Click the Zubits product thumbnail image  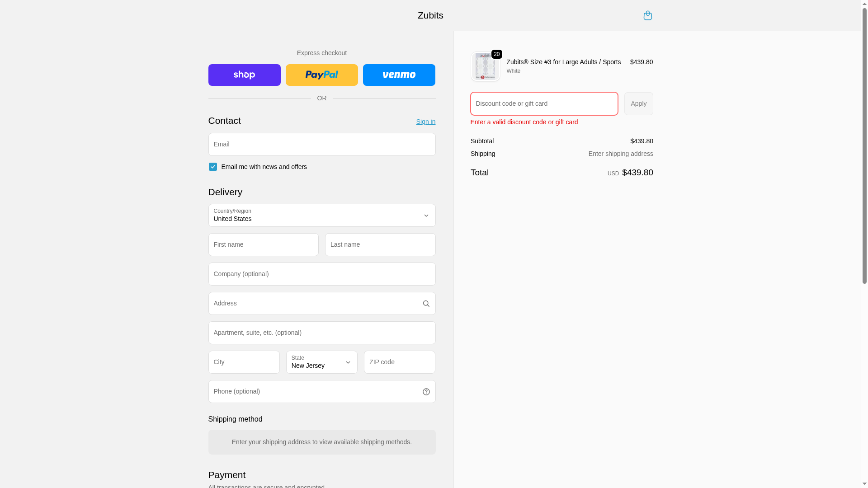coord(485,67)
